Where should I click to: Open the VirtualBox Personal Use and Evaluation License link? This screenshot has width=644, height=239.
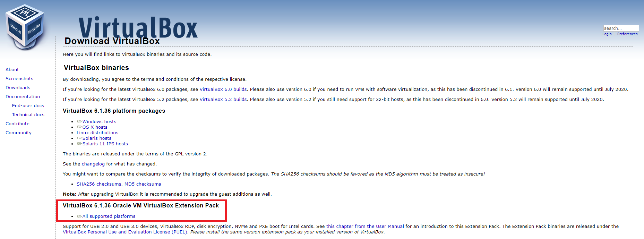click(x=125, y=232)
